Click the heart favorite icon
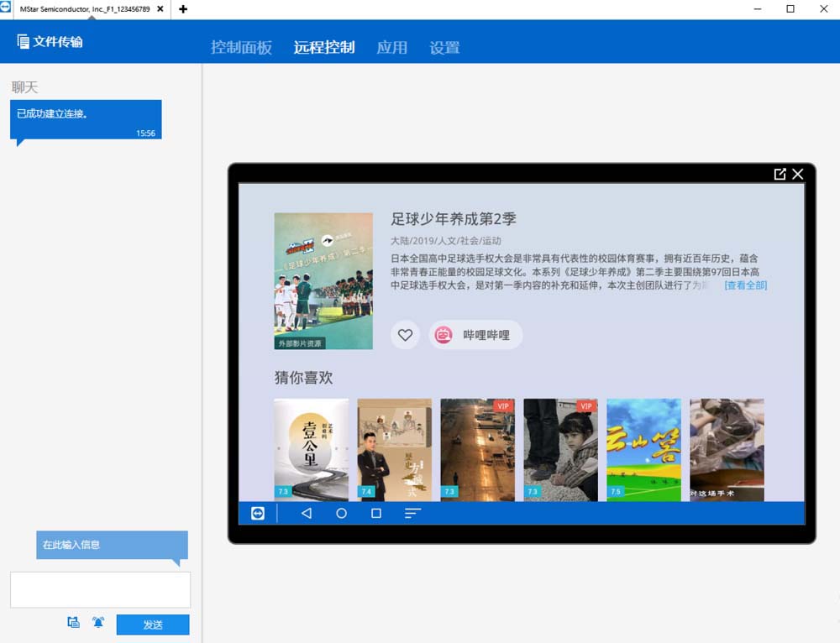This screenshot has height=643, width=840. [x=405, y=335]
